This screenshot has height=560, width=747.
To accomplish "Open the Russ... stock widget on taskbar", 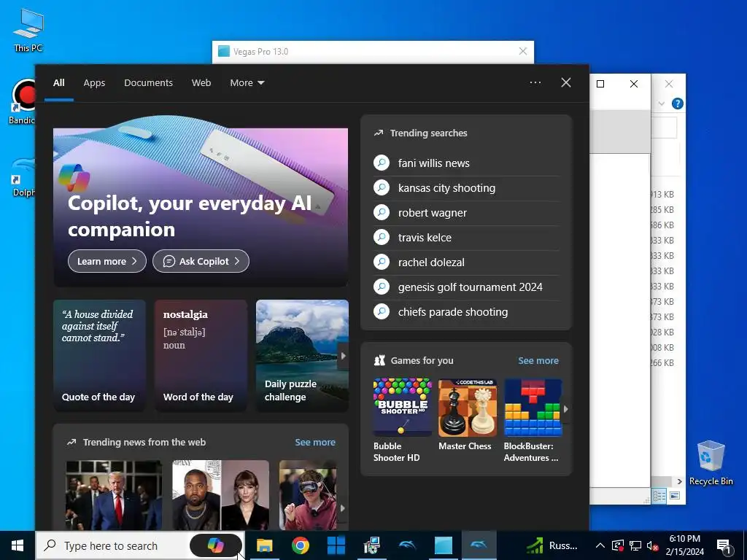I will 551,545.
